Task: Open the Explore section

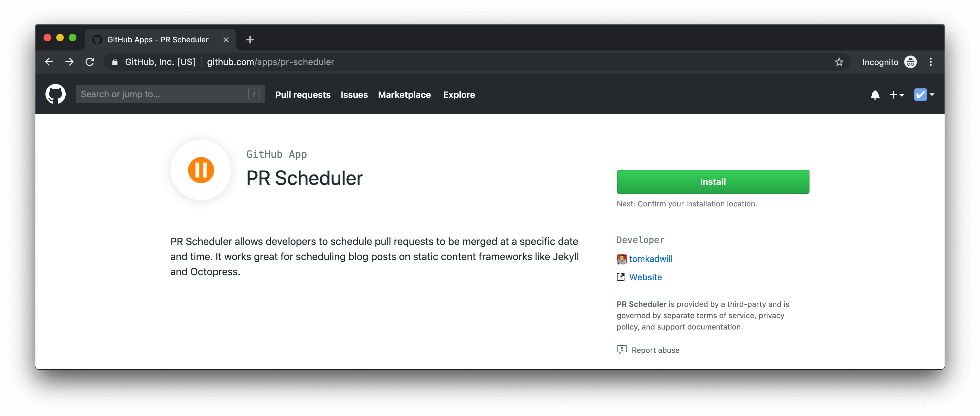Action: point(459,95)
